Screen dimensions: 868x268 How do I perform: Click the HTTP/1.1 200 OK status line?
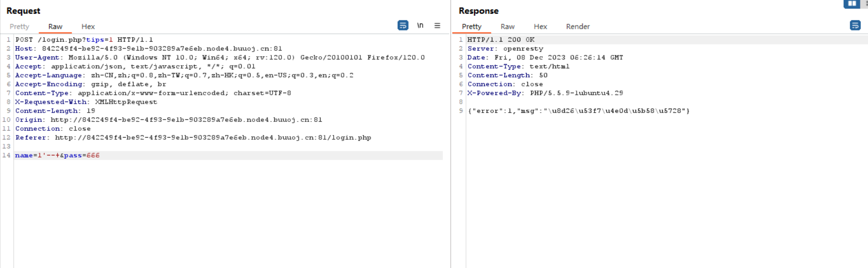(x=501, y=40)
